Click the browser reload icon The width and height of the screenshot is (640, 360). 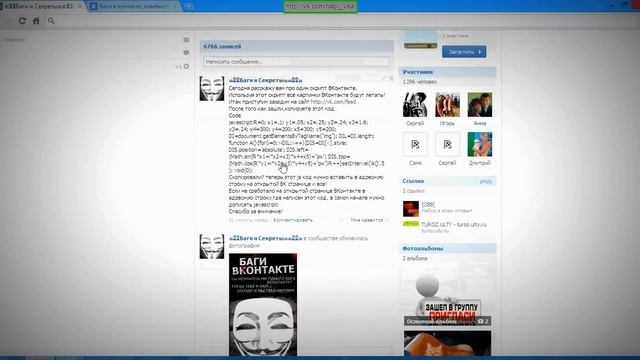[22, 20]
